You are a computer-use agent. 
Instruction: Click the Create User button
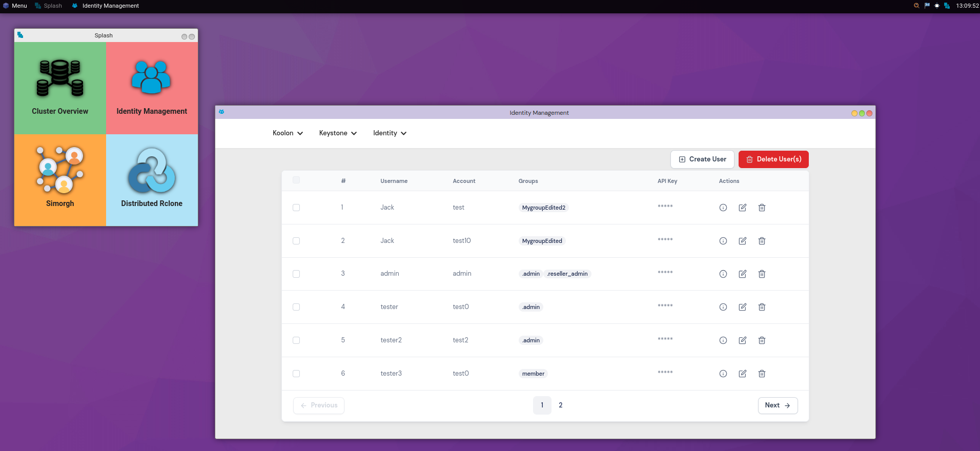[x=702, y=159]
